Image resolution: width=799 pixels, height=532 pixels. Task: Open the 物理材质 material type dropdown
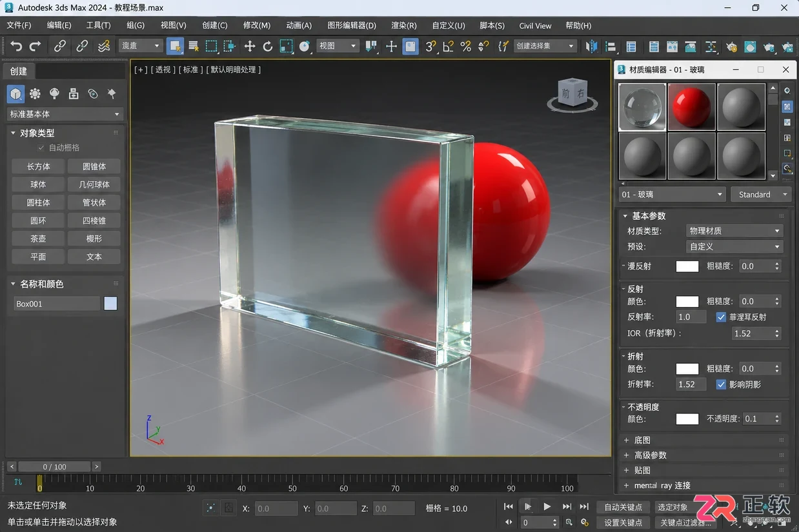(x=734, y=230)
